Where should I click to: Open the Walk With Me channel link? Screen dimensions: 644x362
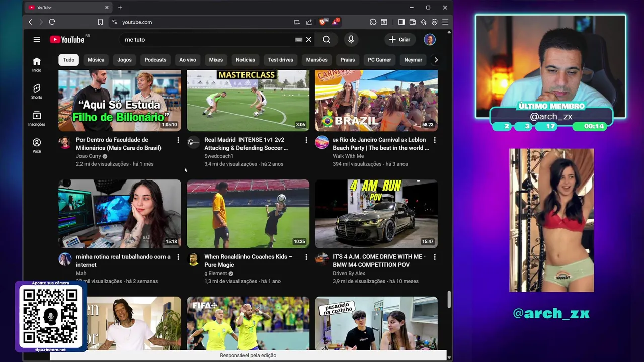(x=348, y=156)
